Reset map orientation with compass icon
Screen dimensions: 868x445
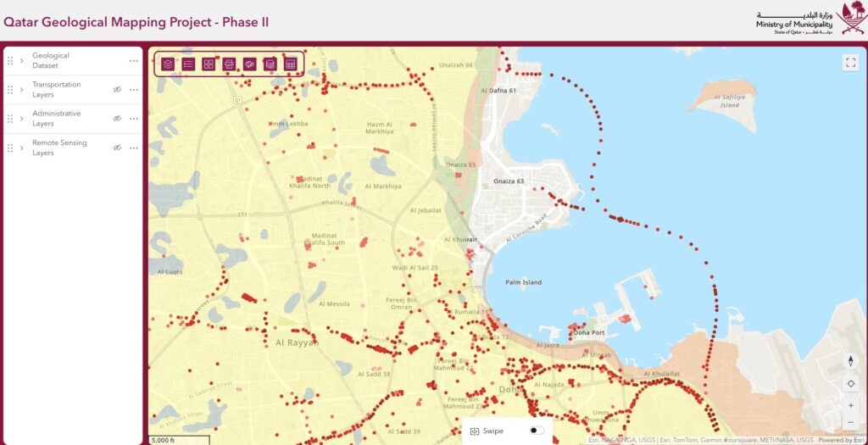850,362
